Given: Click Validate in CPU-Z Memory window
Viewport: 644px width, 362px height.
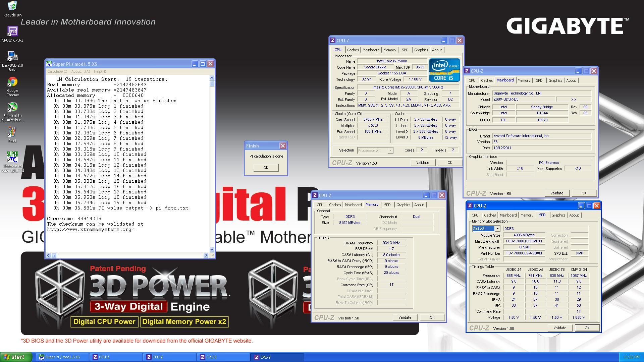Looking at the screenshot, I should (405, 317).
